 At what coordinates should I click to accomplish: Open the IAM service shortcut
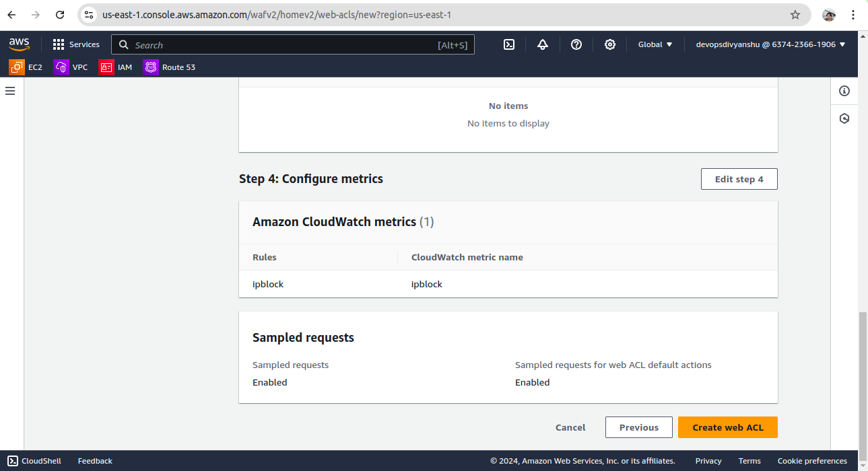pyautogui.click(x=116, y=67)
